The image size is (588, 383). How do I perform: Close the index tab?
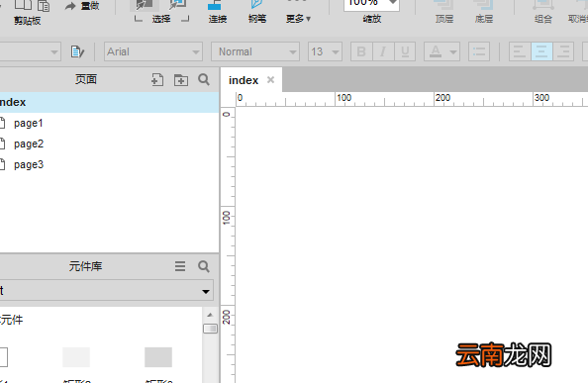[271, 80]
